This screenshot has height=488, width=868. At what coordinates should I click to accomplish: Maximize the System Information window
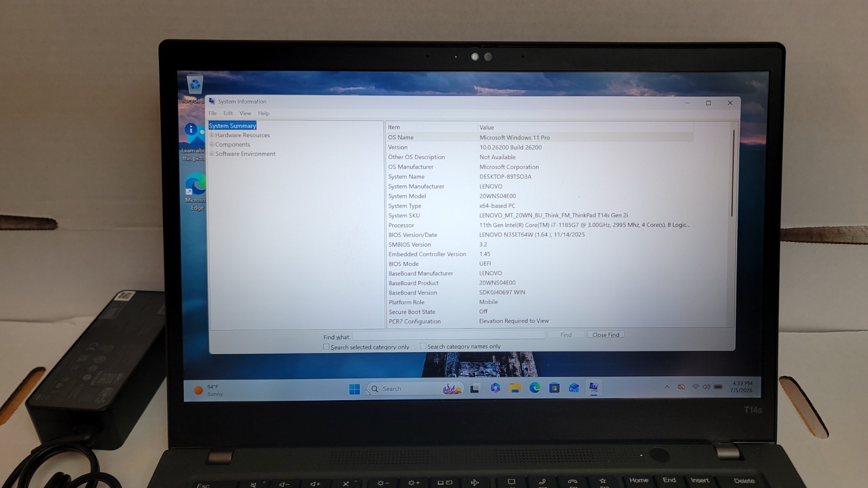tap(709, 103)
